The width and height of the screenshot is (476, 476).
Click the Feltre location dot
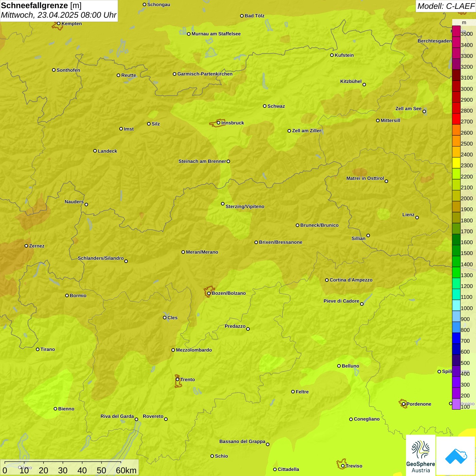293,392
